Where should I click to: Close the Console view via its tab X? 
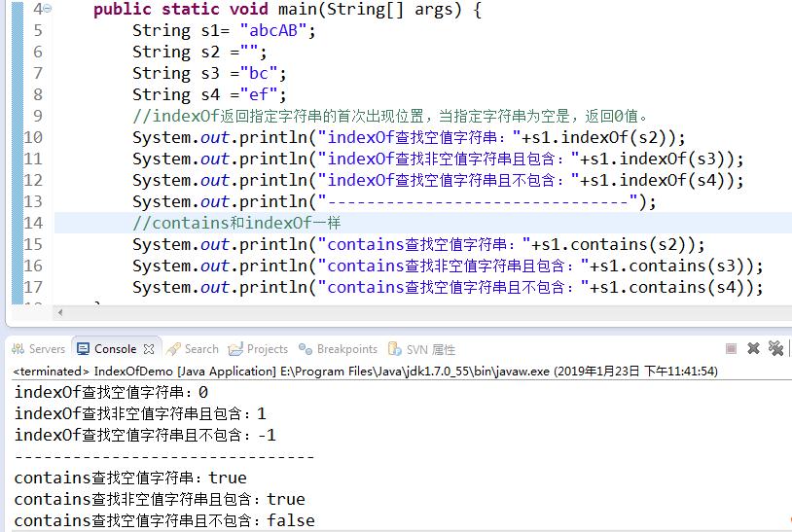click(x=149, y=349)
